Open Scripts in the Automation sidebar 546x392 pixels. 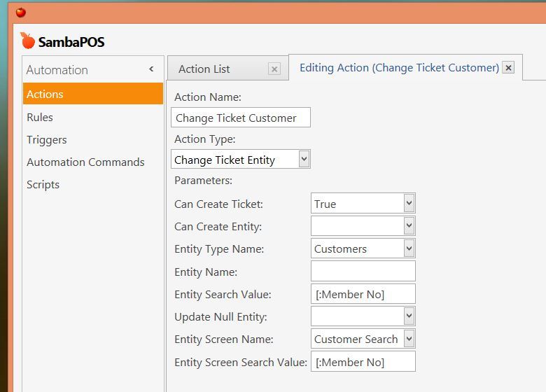tap(43, 185)
